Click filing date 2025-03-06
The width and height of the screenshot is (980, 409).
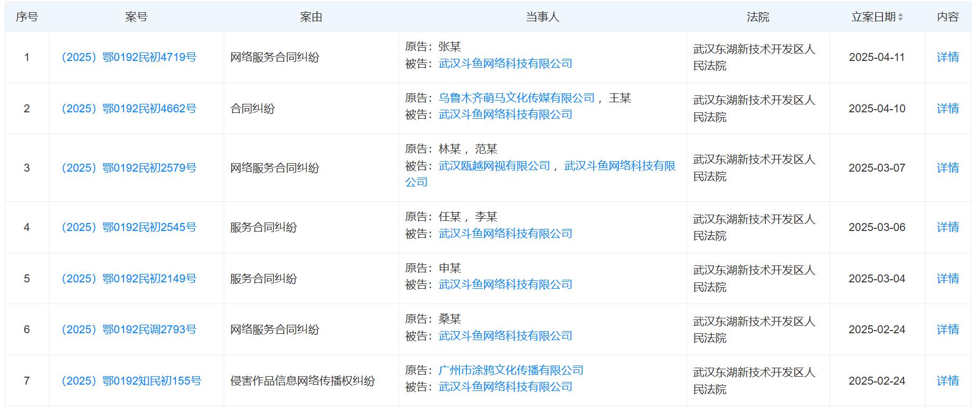coord(877,227)
